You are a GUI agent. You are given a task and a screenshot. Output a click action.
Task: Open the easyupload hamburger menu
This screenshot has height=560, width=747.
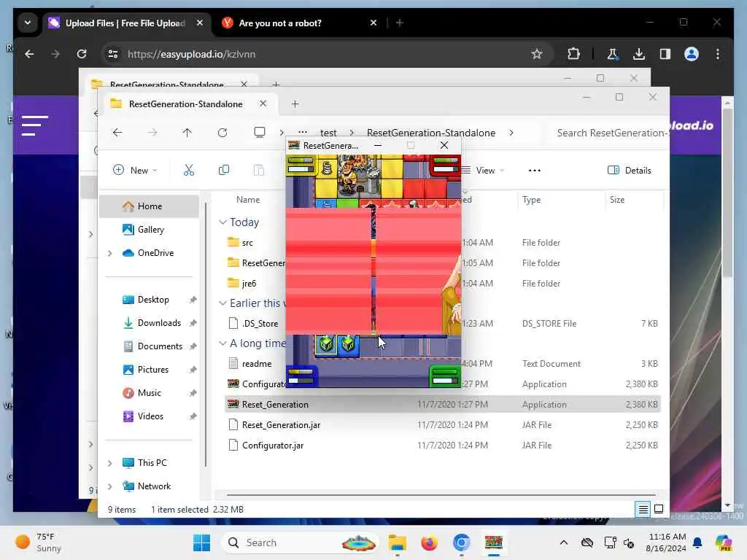point(35,125)
